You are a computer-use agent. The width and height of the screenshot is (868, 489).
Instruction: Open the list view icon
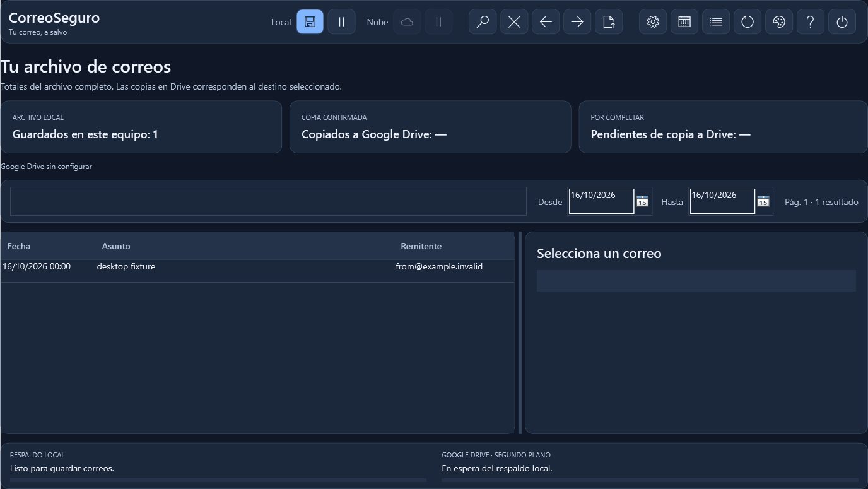click(716, 22)
